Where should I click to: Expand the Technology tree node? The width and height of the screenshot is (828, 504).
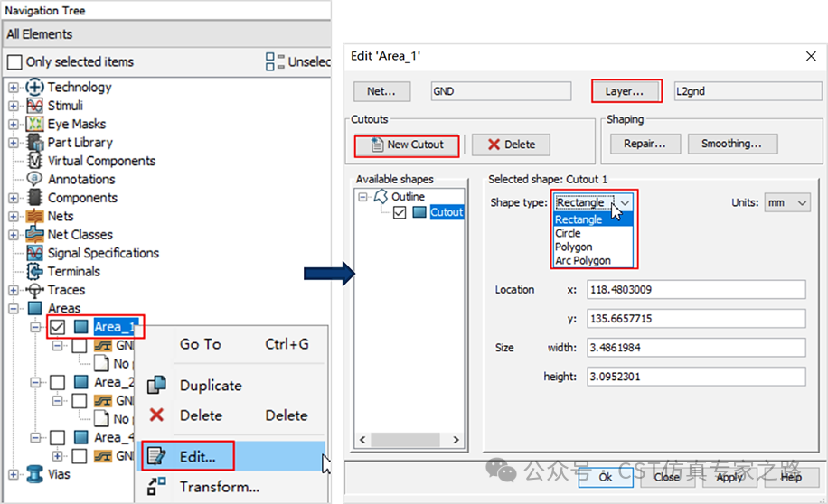14,87
